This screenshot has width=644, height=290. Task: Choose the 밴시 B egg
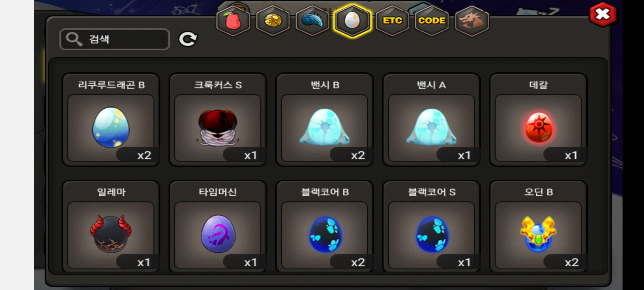click(325, 120)
